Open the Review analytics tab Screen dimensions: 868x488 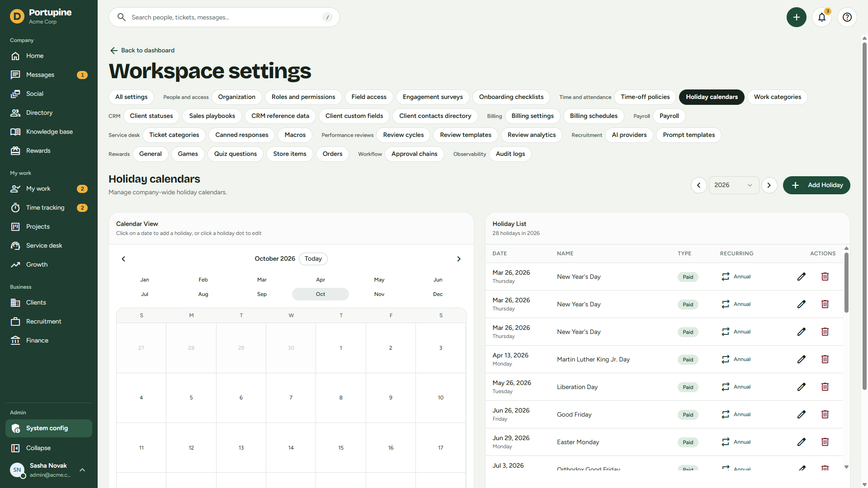[x=532, y=135]
